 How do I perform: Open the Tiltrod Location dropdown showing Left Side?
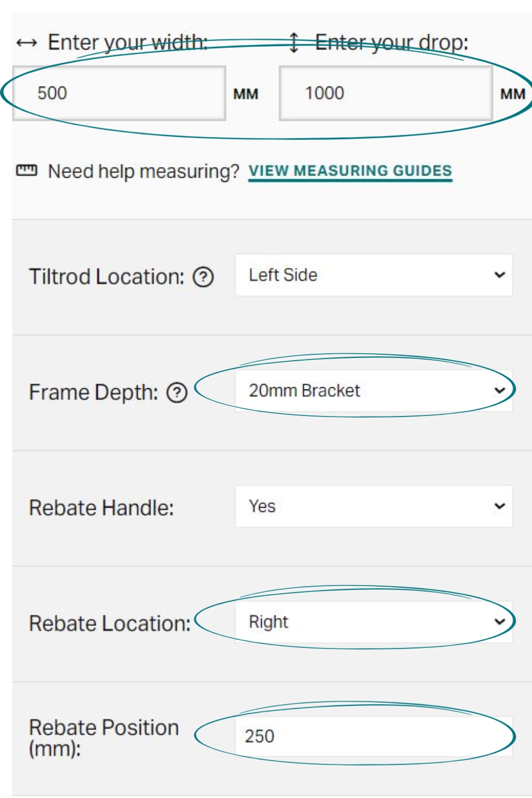point(374,275)
